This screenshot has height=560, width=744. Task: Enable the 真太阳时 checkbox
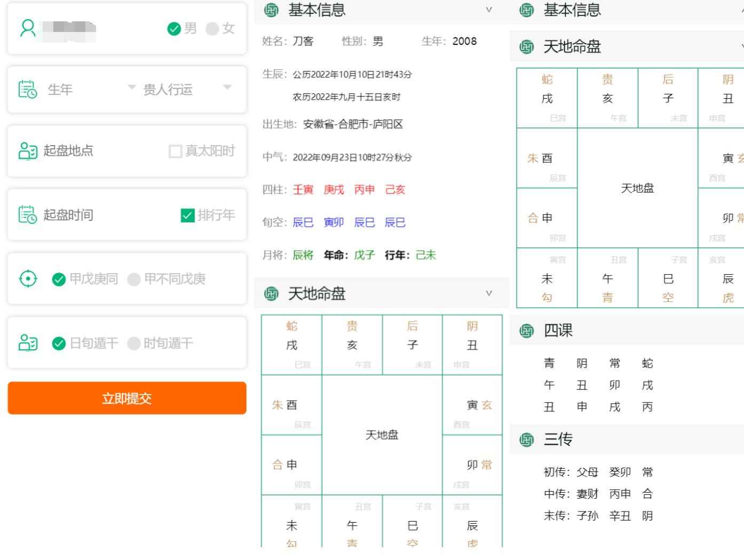(x=175, y=151)
